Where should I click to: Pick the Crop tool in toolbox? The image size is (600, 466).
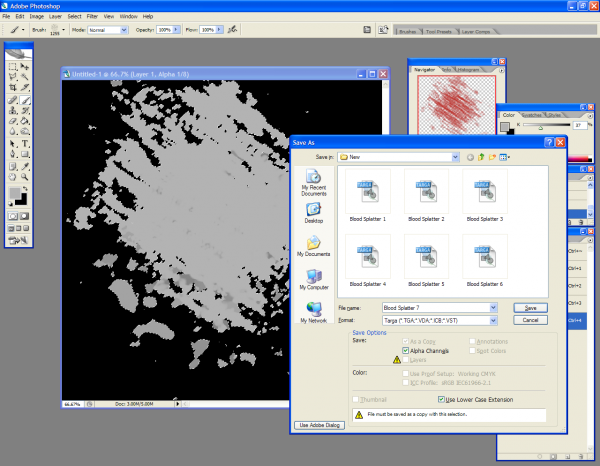point(12,89)
